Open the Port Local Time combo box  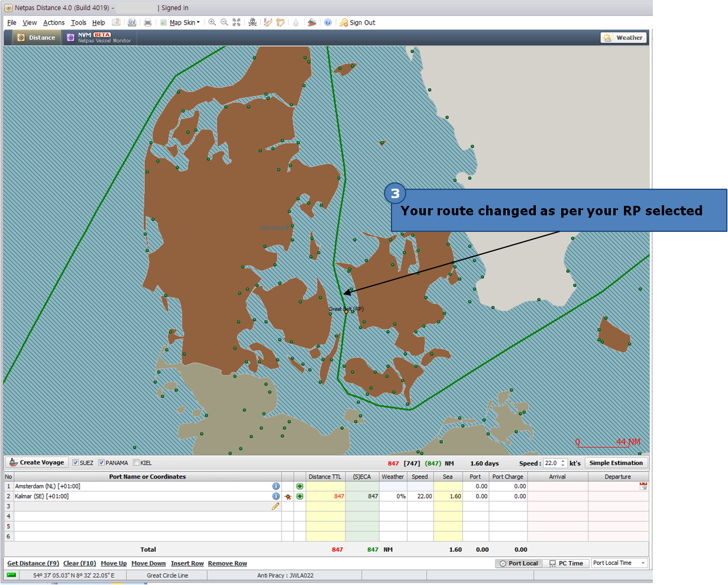point(620,563)
